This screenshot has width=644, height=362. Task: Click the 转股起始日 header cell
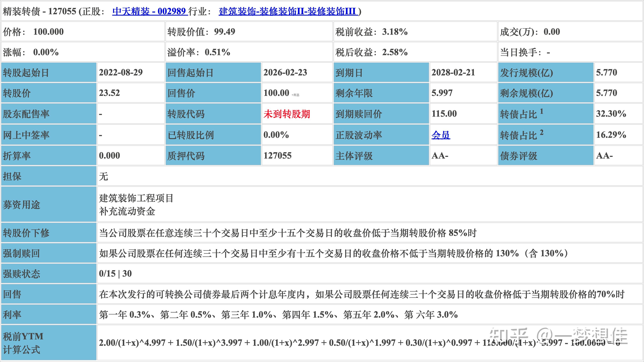pos(49,72)
